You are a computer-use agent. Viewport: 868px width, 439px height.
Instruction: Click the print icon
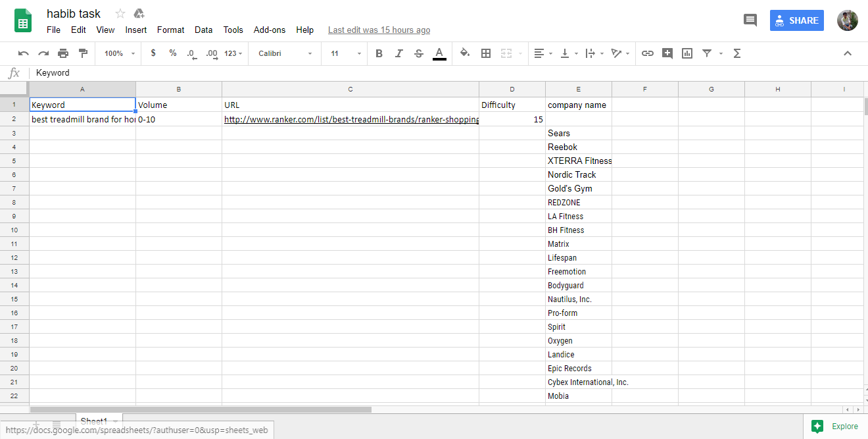(x=63, y=53)
